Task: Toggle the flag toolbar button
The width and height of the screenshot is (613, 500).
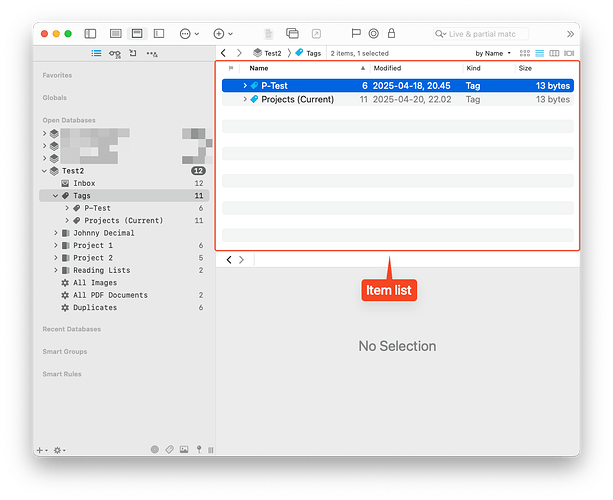Action: (356, 34)
